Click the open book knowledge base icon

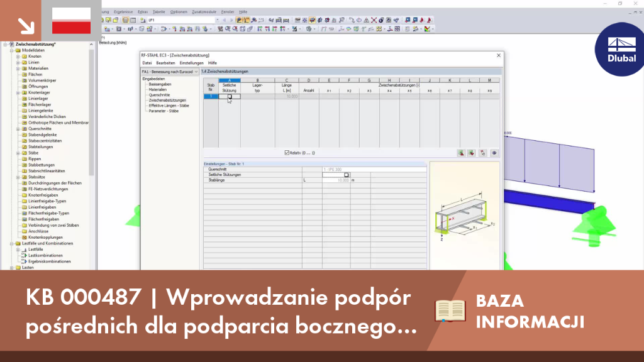pos(450,310)
